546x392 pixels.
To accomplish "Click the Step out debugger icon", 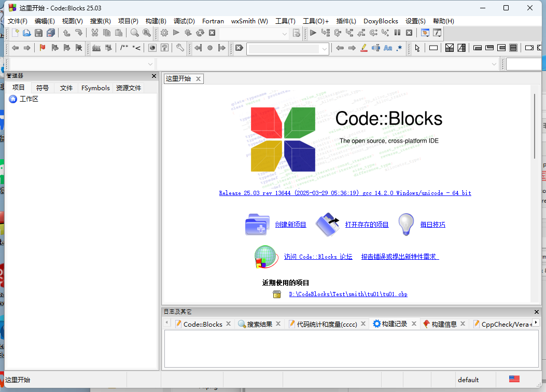I will (x=361, y=33).
